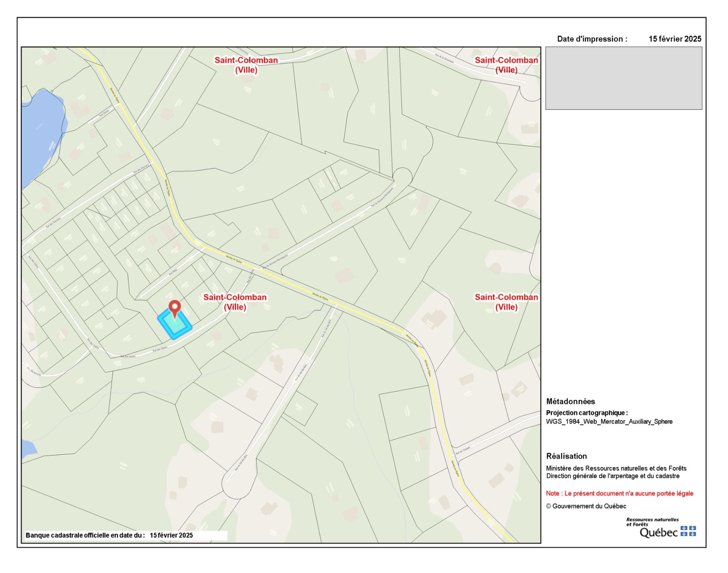728x573 pixels.
Task: Click the Réalisation heading
Action: (x=566, y=456)
